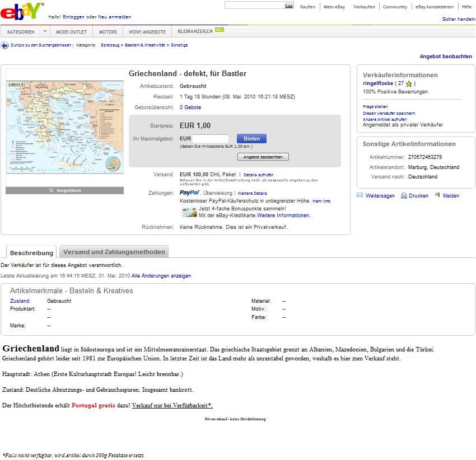
Task: Open seller ringelflocke's profile link
Action: click(378, 83)
